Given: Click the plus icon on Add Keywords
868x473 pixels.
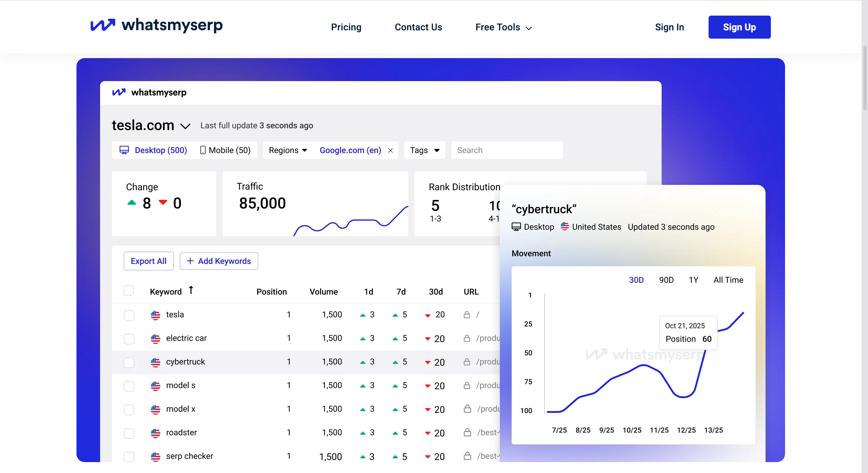Looking at the screenshot, I should tap(190, 261).
